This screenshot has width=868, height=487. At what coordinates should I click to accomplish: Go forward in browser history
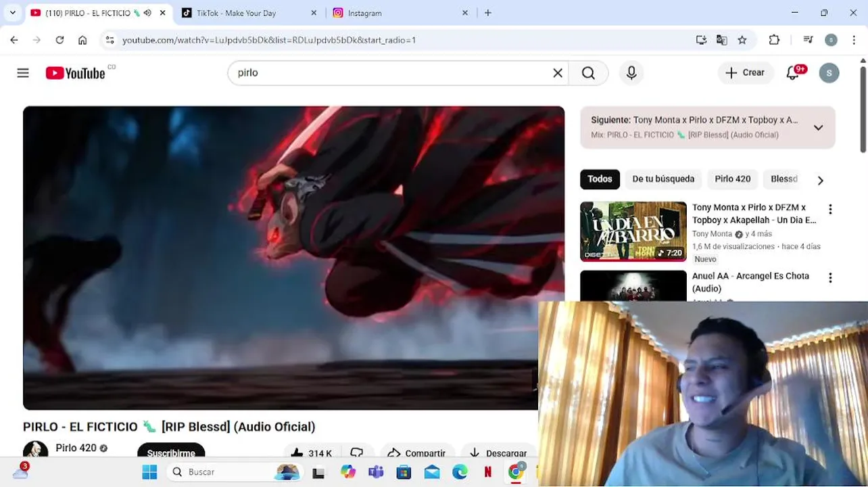pos(37,40)
